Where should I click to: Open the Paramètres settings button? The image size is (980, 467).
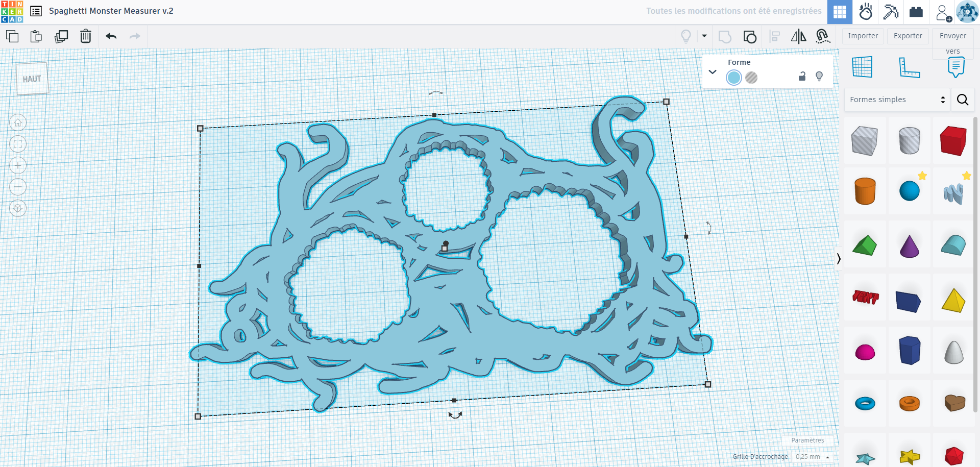coord(807,440)
